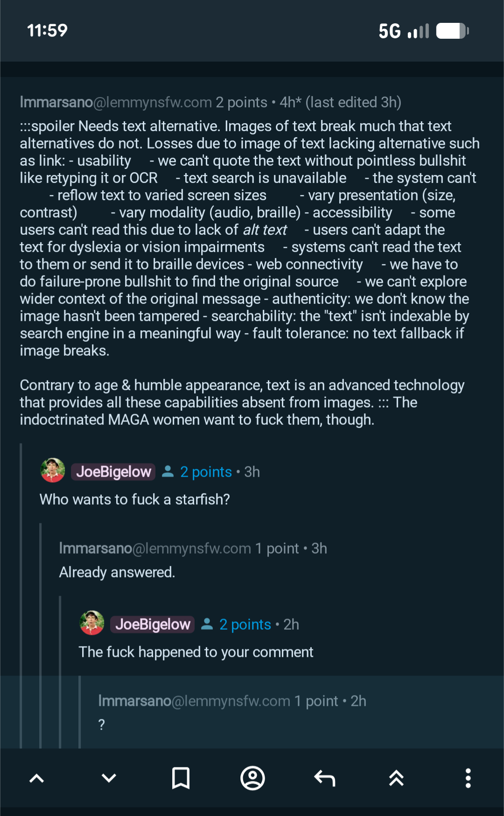504x816 pixels.
Task: Tap the reply arrow icon
Action: click(325, 778)
